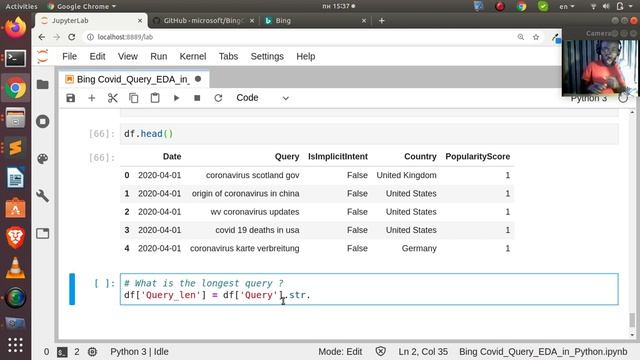
Task: Click the Country column header
Action: click(420, 157)
